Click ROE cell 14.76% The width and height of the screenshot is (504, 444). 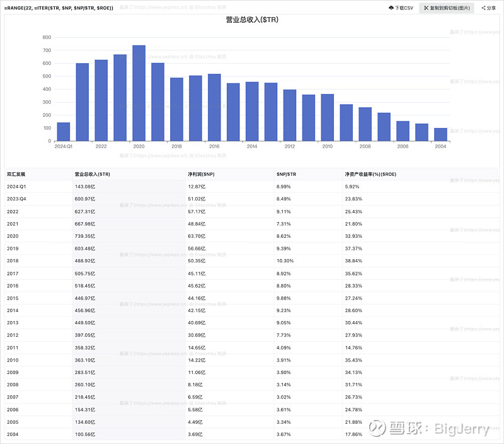(x=353, y=348)
